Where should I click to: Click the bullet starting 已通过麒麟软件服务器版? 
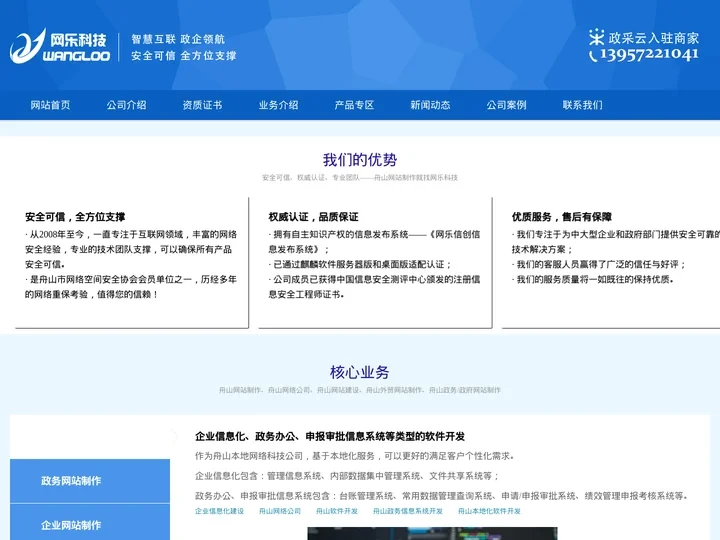[x=360, y=264]
